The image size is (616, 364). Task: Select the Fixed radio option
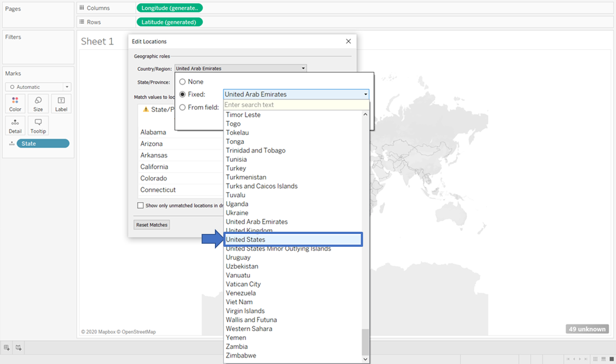(182, 94)
